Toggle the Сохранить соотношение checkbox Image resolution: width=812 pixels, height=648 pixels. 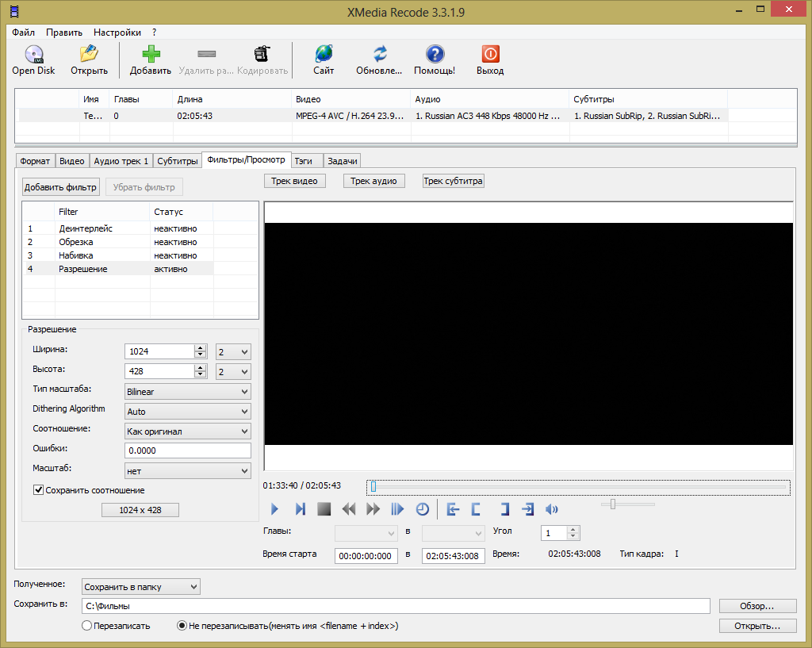click(x=38, y=489)
